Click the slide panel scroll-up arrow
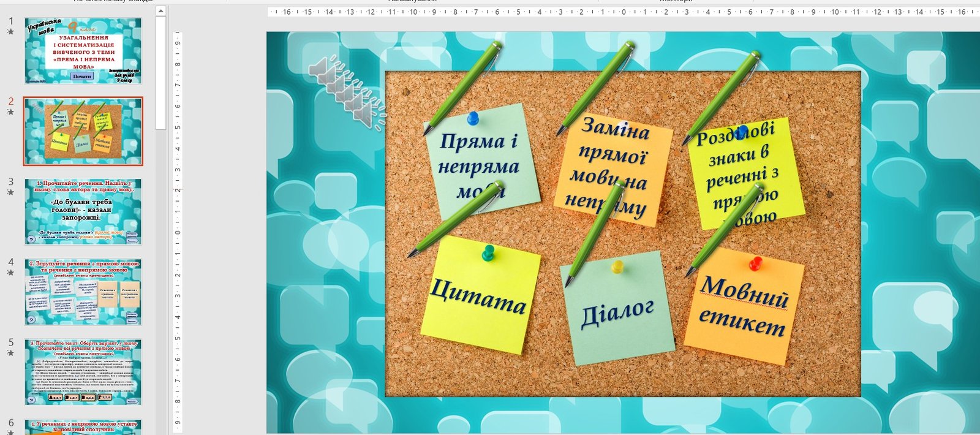The image size is (980, 435). (160, 11)
